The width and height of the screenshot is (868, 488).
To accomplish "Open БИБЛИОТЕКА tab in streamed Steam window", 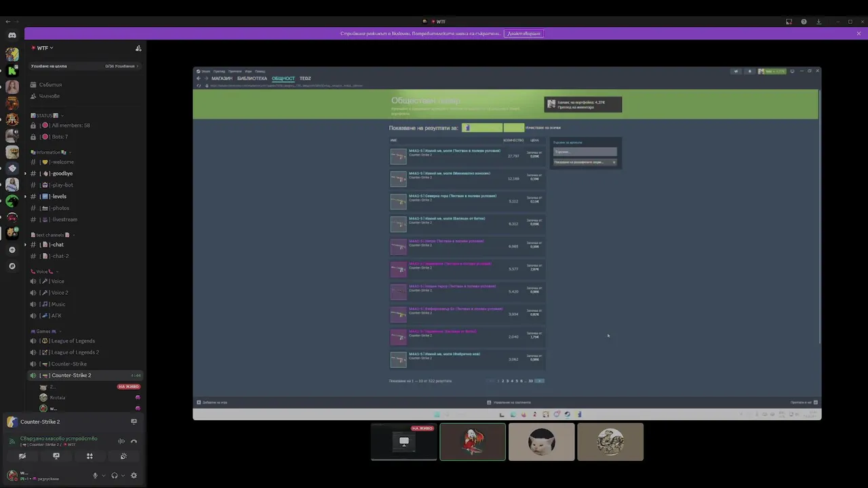I will coord(252,79).
